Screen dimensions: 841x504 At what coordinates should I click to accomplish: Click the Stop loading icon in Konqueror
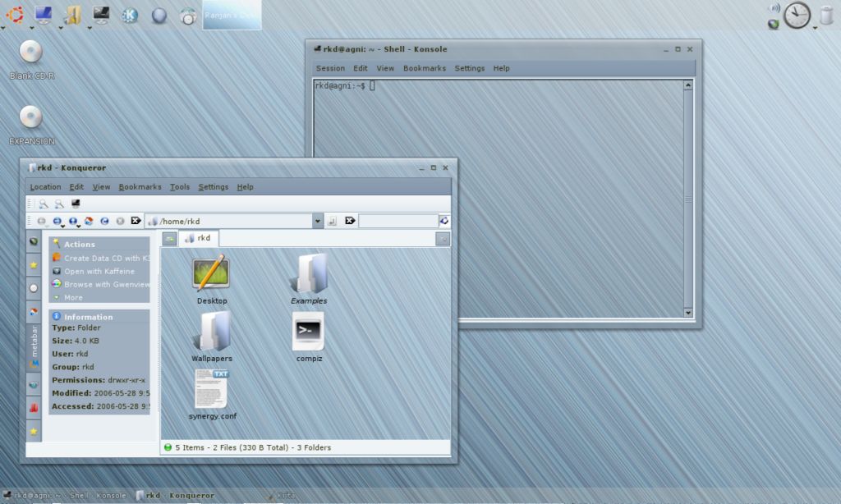point(120,221)
